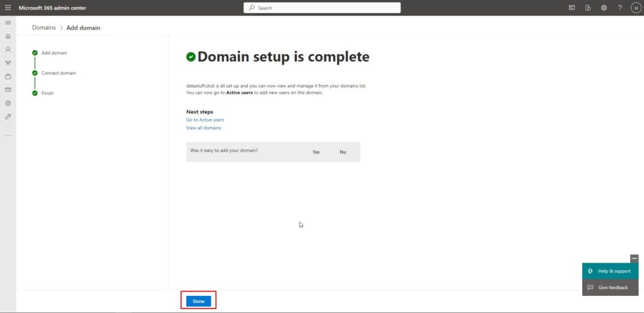Open the Users person icon in sidebar
Image resolution: width=644 pixels, height=313 pixels.
[8, 49]
